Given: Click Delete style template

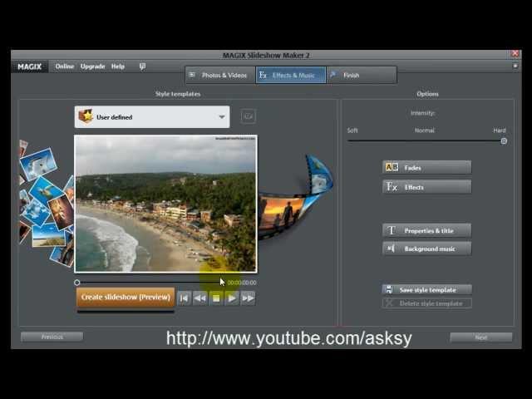Looking at the screenshot, I should pyautogui.click(x=426, y=303).
